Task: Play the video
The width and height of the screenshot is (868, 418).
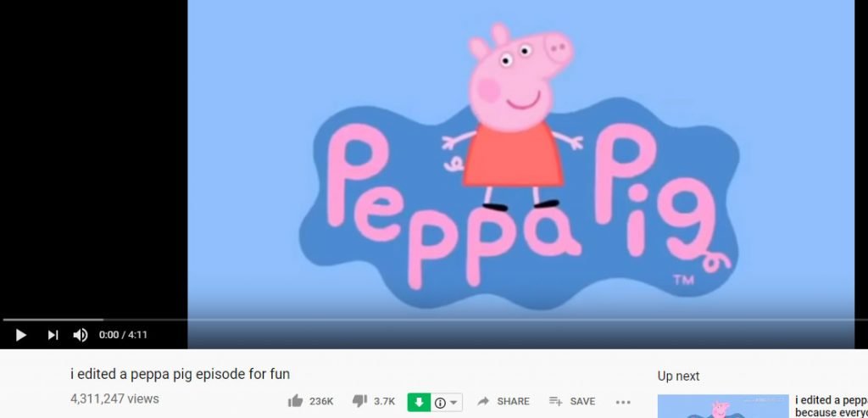Action: pyautogui.click(x=21, y=335)
